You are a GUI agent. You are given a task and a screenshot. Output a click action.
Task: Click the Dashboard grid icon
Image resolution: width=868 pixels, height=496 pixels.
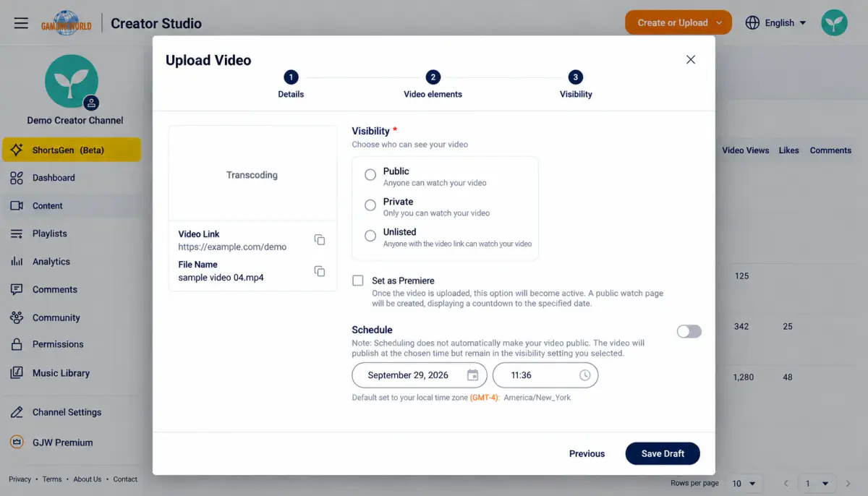coord(17,178)
